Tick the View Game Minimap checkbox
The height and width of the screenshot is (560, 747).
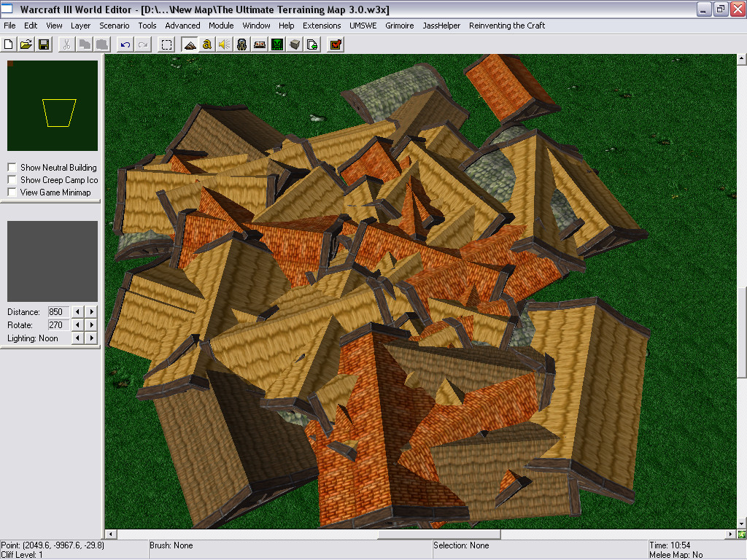(x=12, y=192)
